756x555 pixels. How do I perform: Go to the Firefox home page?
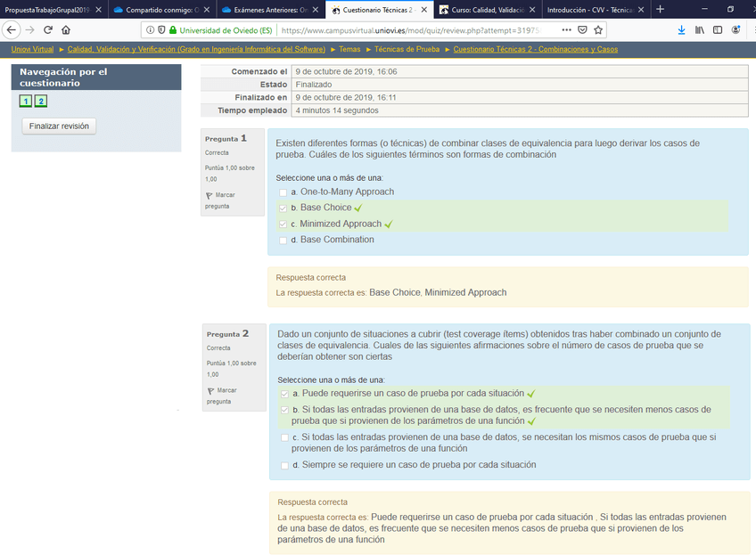[x=66, y=29]
